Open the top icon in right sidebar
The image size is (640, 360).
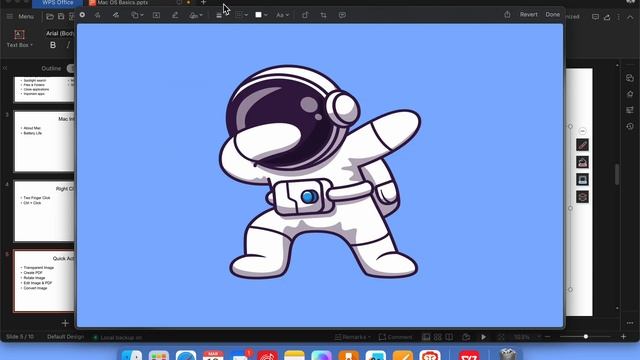[x=630, y=78]
